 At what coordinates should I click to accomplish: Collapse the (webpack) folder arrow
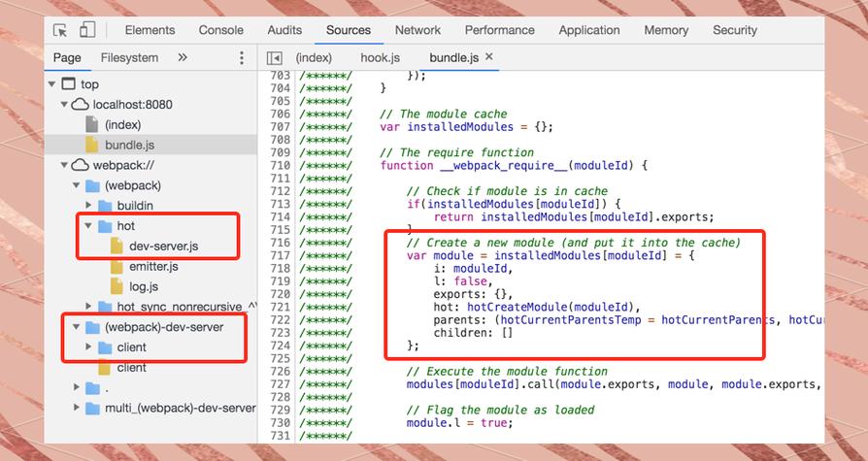(x=77, y=185)
